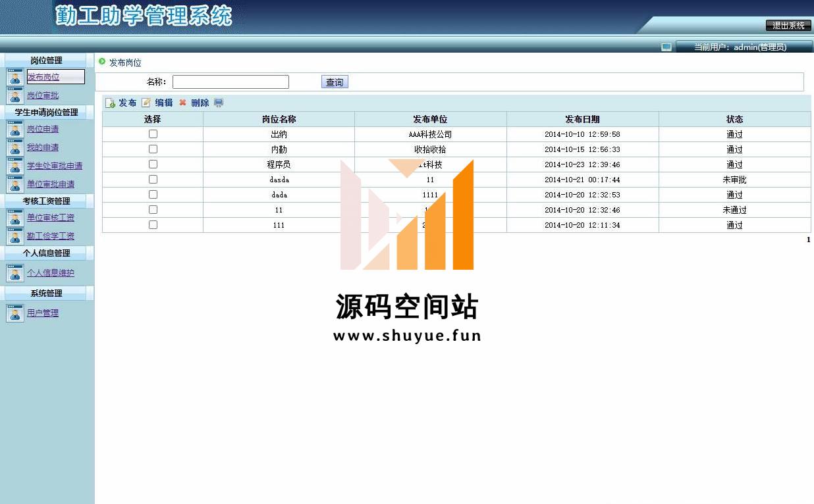Click the 查询 search button

click(335, 82)
